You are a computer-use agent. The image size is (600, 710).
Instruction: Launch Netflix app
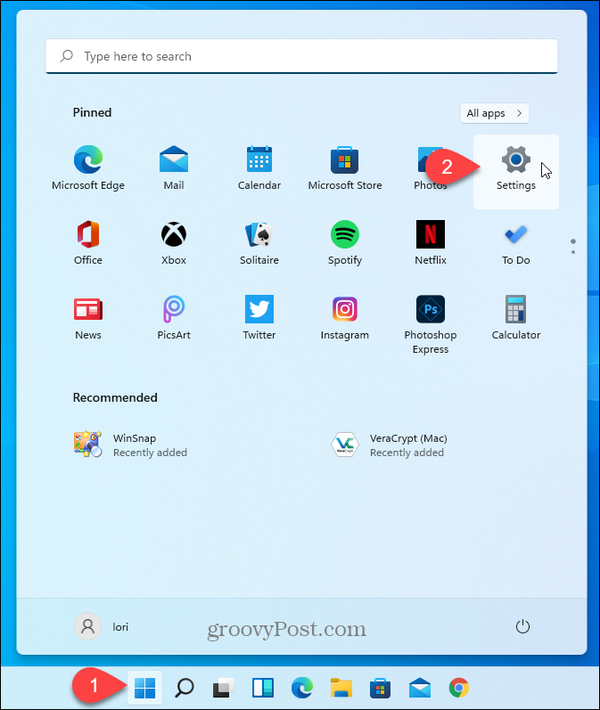click(430, 243)
